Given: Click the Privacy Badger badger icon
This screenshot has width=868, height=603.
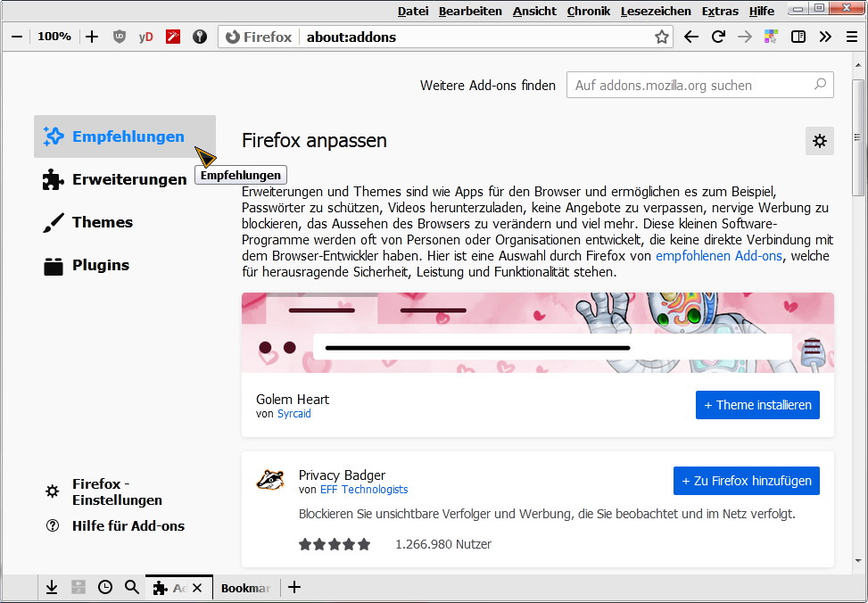Looking at the screenshot, I should (x=270, y=480).
